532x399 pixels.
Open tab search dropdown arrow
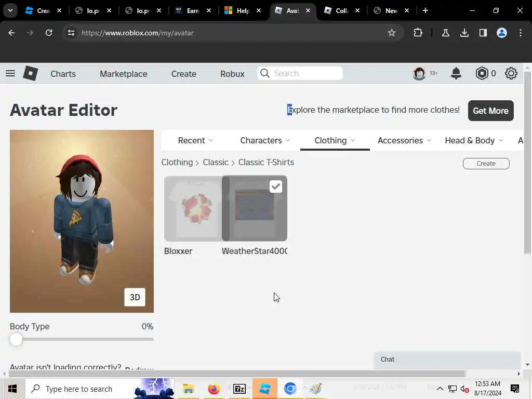click(10, 10)
